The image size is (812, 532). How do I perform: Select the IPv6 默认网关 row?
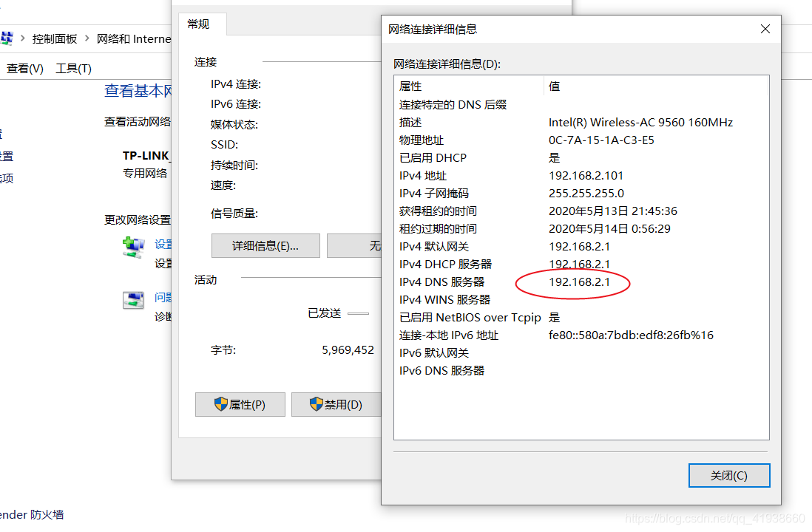(581, 353)
